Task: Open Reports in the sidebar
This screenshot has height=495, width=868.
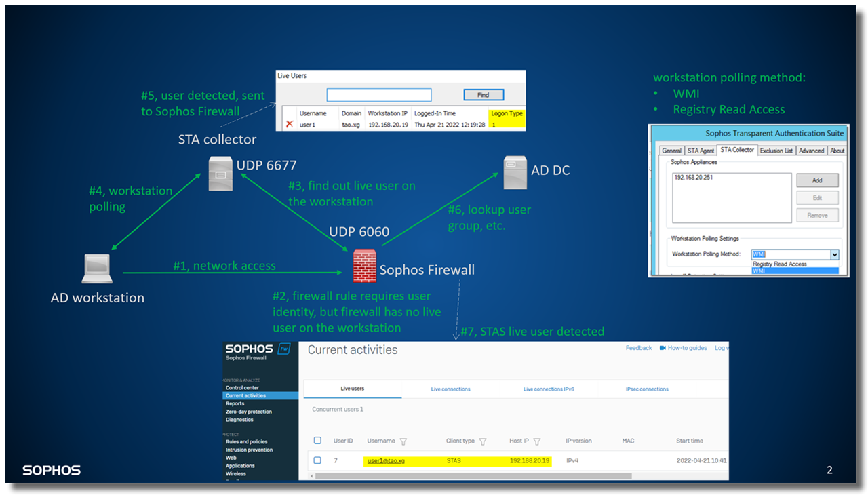Action: pos(235,403)
